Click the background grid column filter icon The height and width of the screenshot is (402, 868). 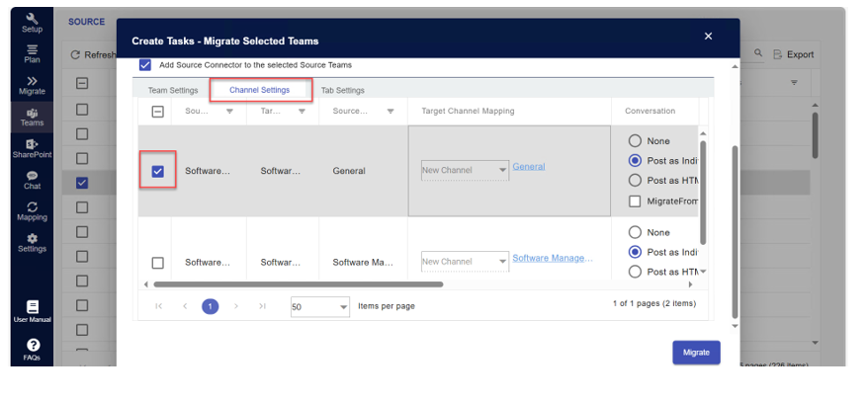pyautogui.click(x=794, y=83)
